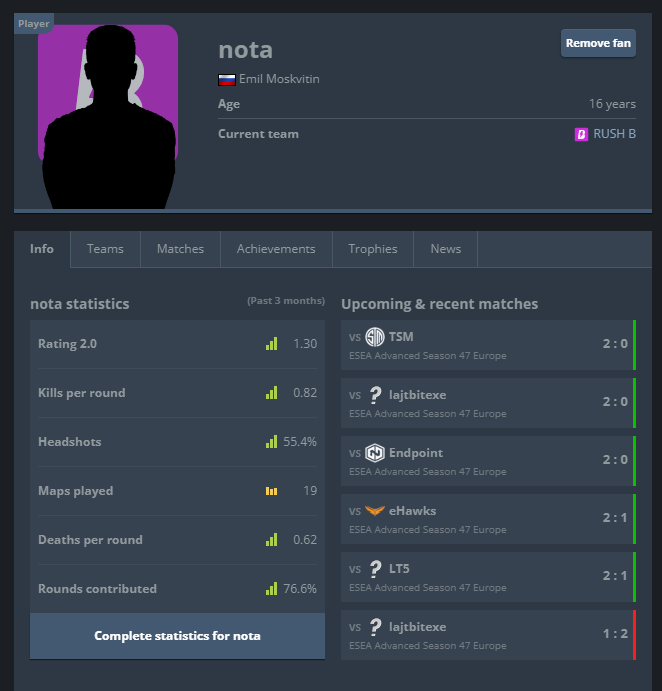
Task: Click the TSM team logo
Action: [x=375, y=337]
